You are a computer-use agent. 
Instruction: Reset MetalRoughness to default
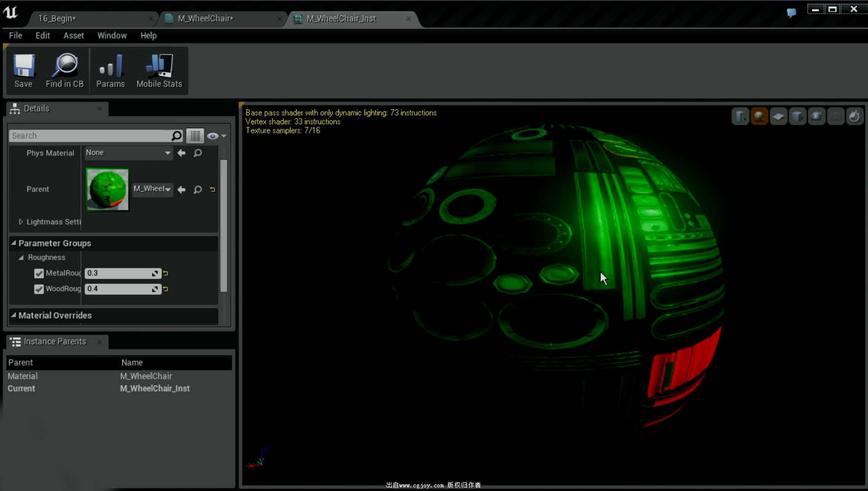pos(166,274)
